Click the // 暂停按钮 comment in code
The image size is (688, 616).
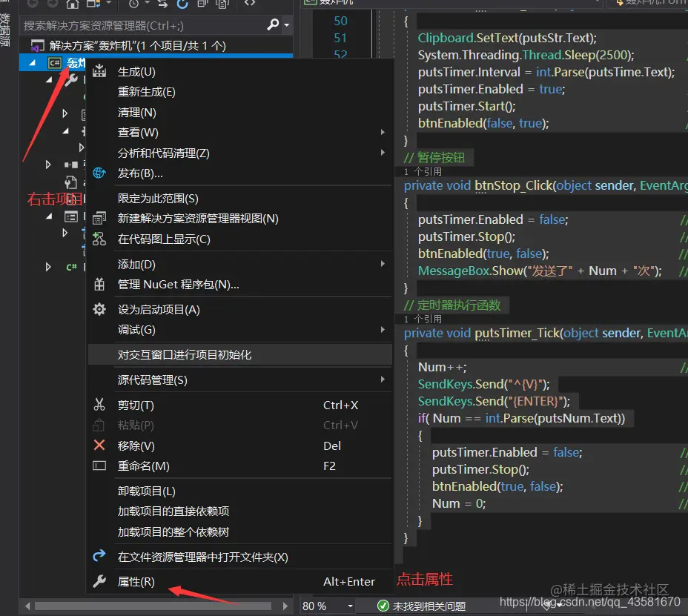[x=434, y=157]
